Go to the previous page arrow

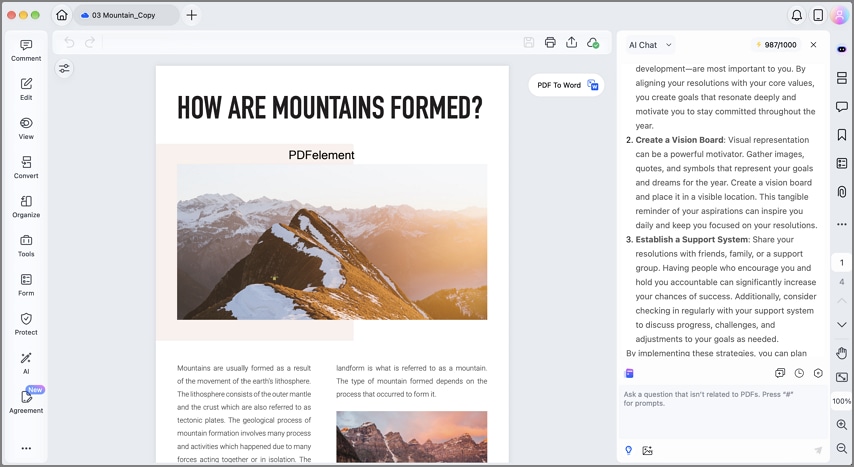(841, 301)
